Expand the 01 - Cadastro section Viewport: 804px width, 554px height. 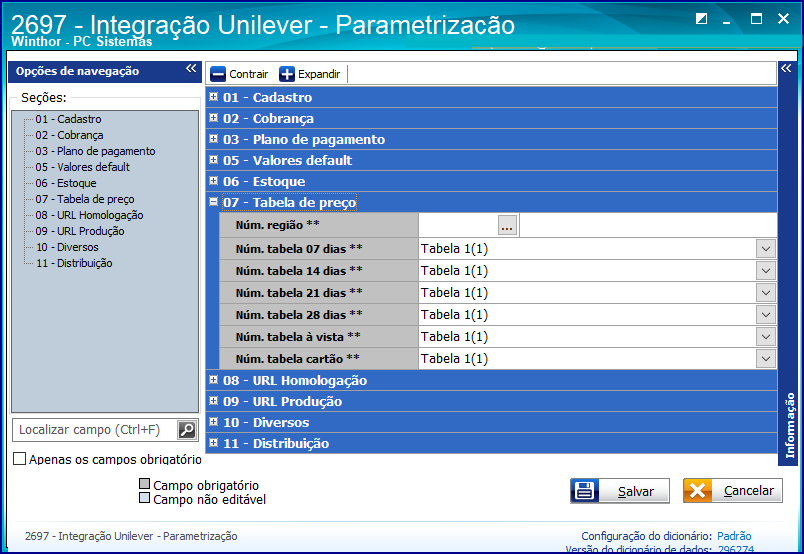pos(214,96)
